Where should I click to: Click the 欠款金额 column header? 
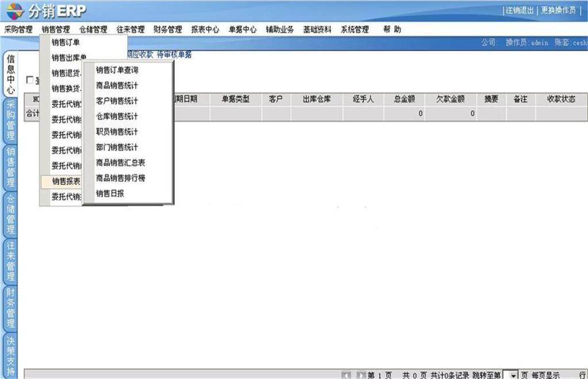coord(451,99)
